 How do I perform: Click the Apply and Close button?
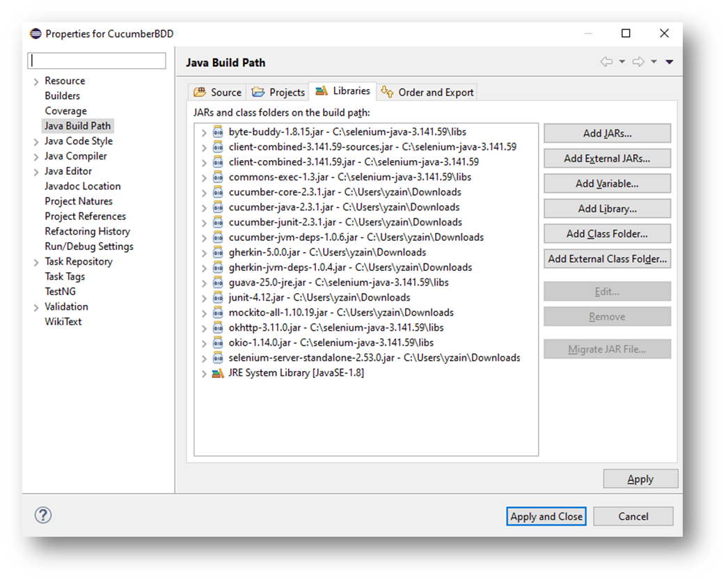[546, 517]
